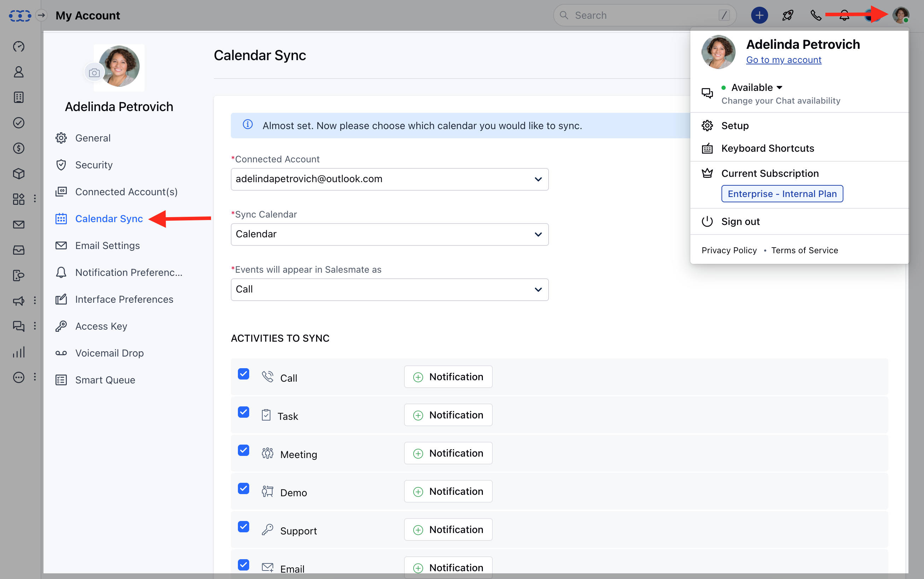Toggle the Support activity checkbox
The image size is (924, 579).
pyautogui.click(x=243, y=527)
